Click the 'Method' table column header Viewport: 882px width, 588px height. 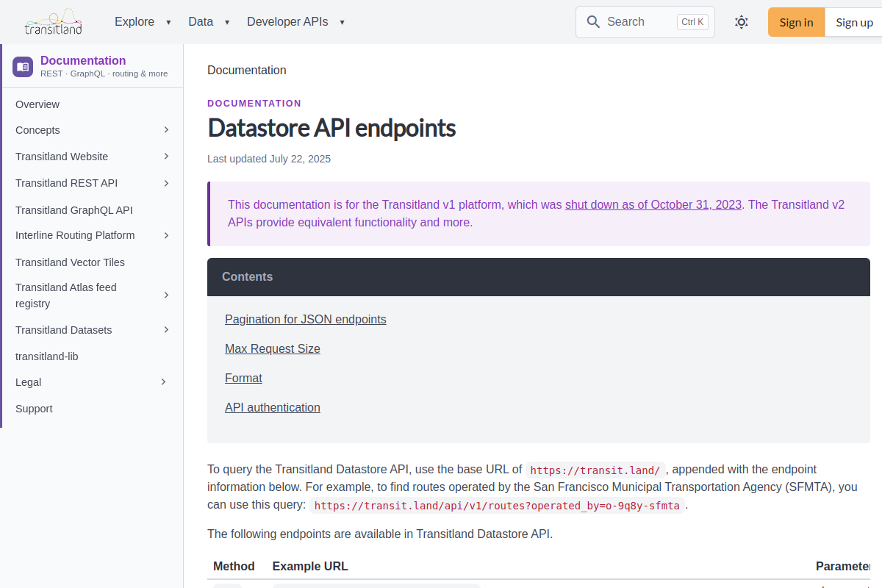[234, 566]
